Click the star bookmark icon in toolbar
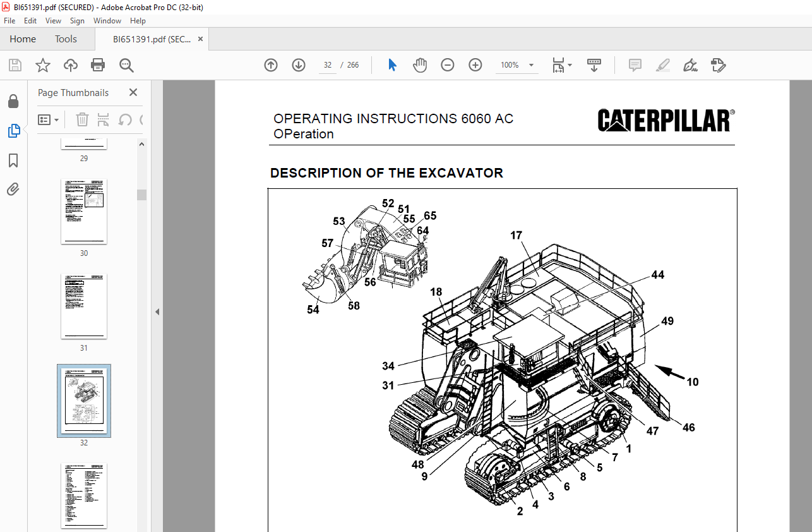 click(x=42, y=65)
